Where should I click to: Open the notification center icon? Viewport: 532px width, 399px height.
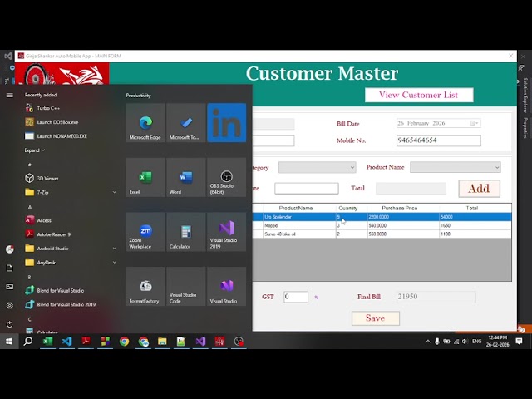(519, 342)
